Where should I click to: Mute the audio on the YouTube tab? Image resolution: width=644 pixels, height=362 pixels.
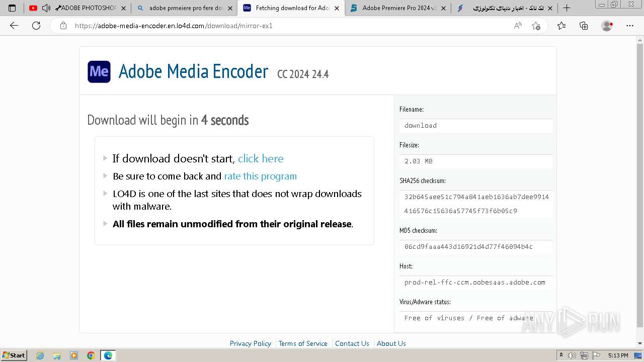(x=46, y=8)
